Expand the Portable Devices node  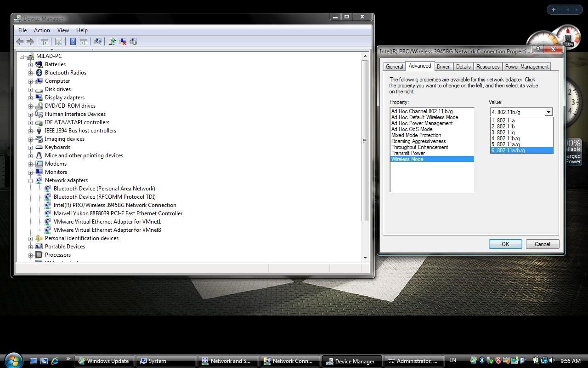coord(30,247)
